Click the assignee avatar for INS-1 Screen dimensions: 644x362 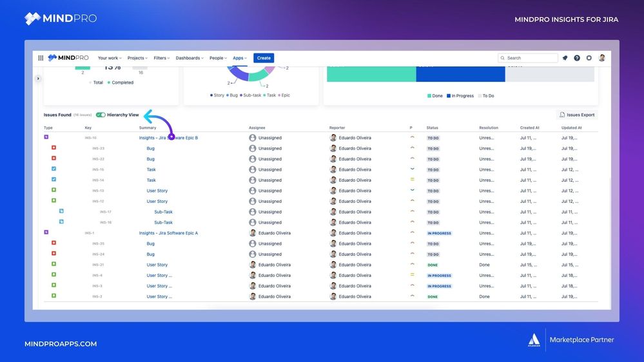253,233
